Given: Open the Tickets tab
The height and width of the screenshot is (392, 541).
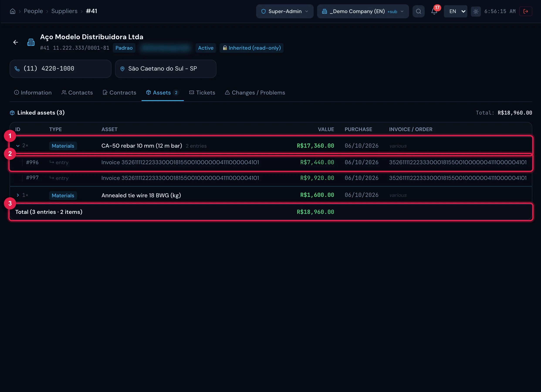Looking at the screenshot, I should 202,93.
